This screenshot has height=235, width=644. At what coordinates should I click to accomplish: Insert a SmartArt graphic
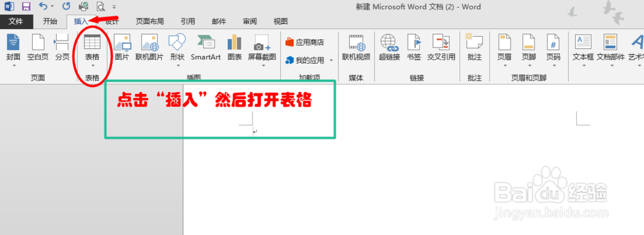(x=206, y=48)
